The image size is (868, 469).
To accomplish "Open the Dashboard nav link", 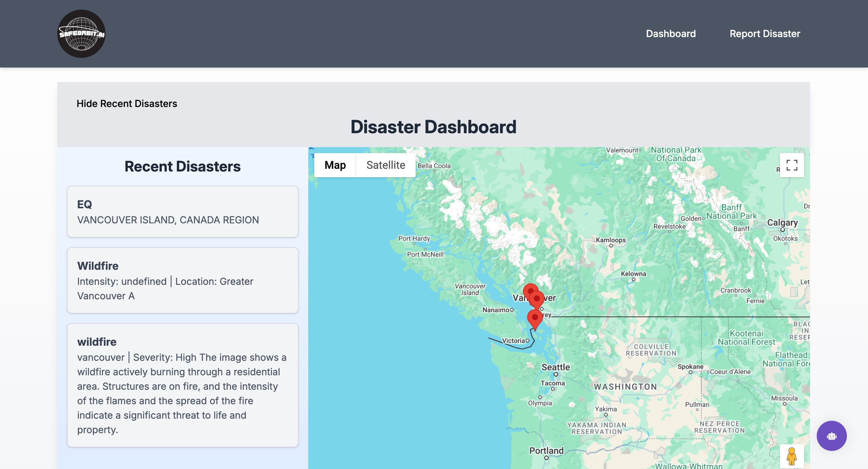I will point(670,34).
